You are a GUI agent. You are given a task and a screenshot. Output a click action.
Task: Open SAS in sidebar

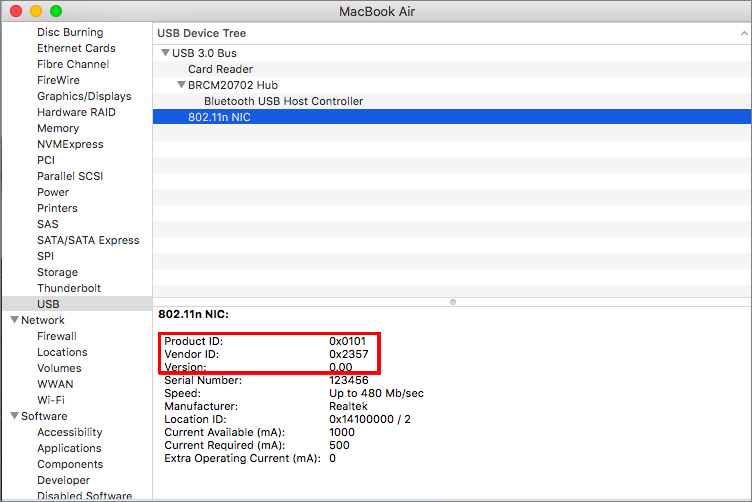coord(47,224)
